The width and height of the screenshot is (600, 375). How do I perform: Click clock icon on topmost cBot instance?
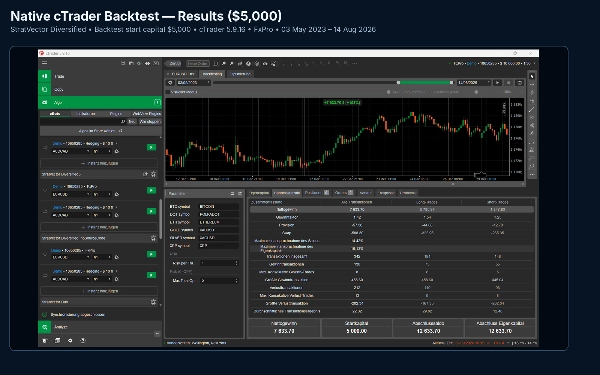117,151
